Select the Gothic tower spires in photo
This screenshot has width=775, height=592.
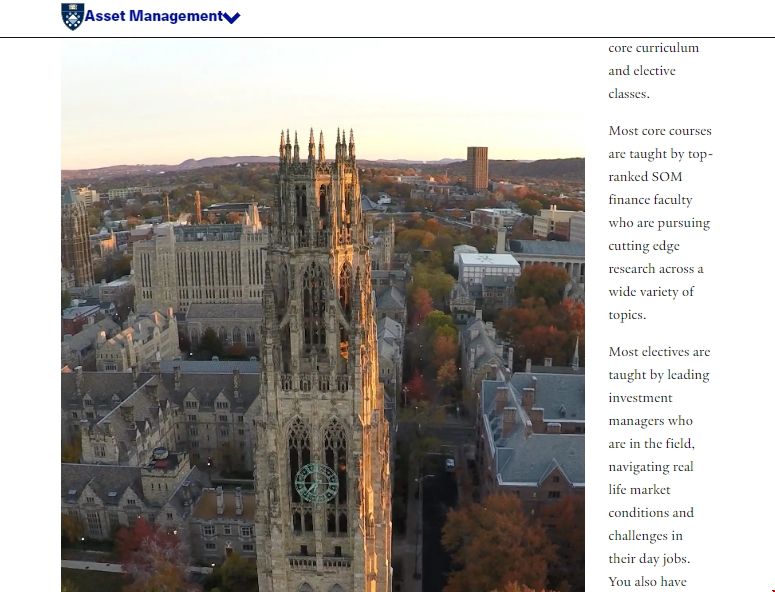click(x=318, y=148)
